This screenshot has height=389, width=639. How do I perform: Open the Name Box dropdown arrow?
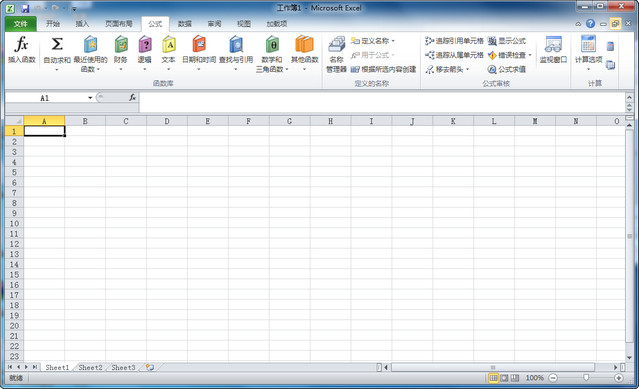(x=90, y=98)
